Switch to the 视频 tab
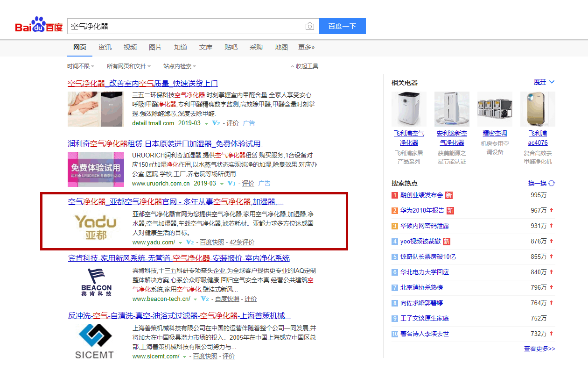 (x=130, y=47)
